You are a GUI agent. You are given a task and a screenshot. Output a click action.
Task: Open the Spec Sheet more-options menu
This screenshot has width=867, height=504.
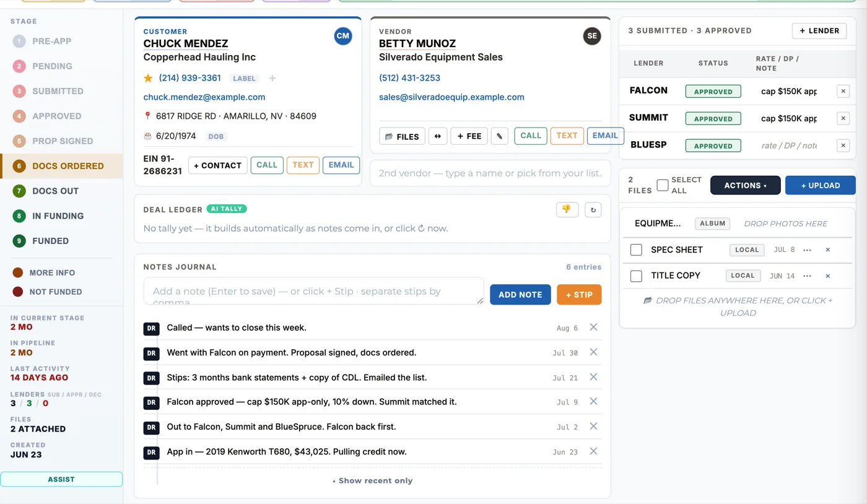pos(807,250)
